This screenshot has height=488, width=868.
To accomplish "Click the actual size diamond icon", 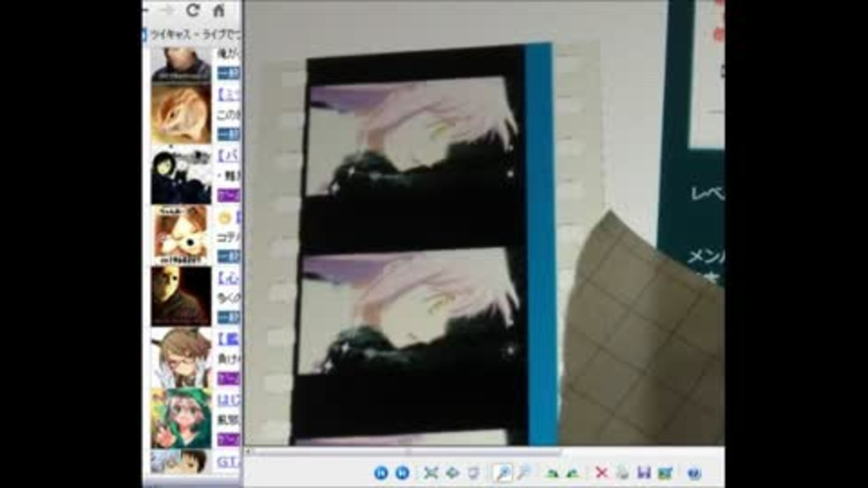I will coord(452,473).
